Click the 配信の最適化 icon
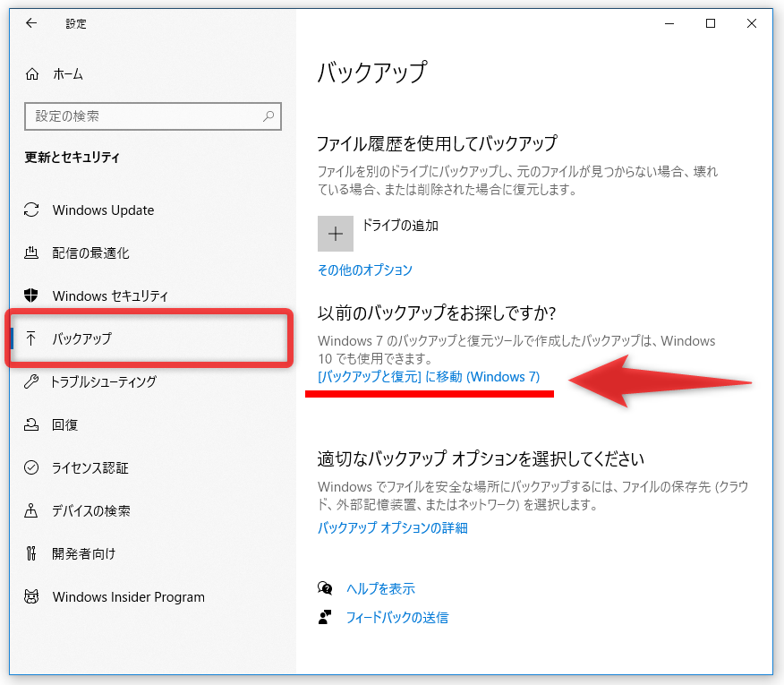 coord(31,253)
